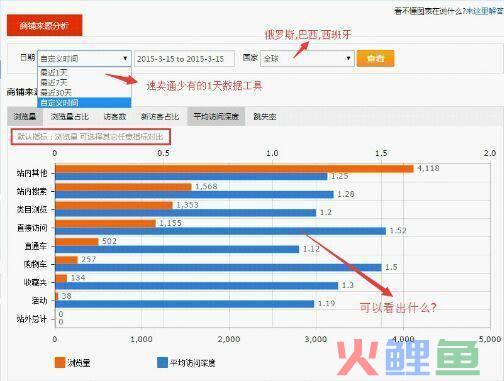Image resolution: width=504 pixels, height=381 pixels.
Task: Click the orange bar labeled 4,118
Action: tap(234, 169)
